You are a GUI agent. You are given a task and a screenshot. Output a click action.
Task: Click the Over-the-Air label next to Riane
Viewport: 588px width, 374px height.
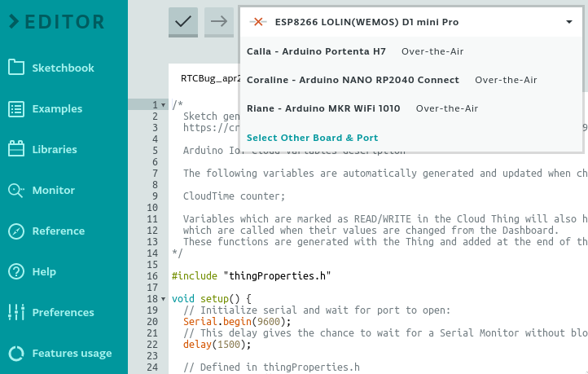click(x=447, y=108)
